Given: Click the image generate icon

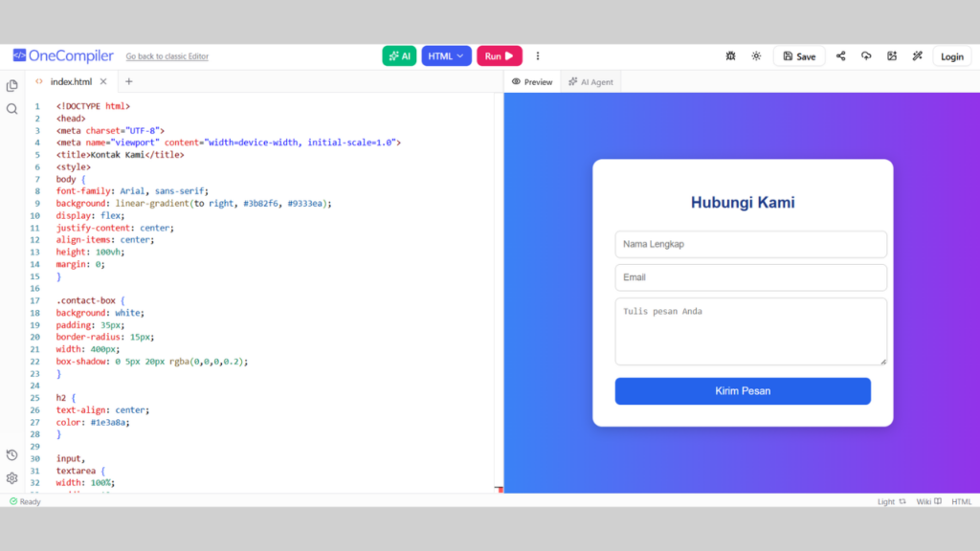Looking at the screenshot, I should point(892,56).
